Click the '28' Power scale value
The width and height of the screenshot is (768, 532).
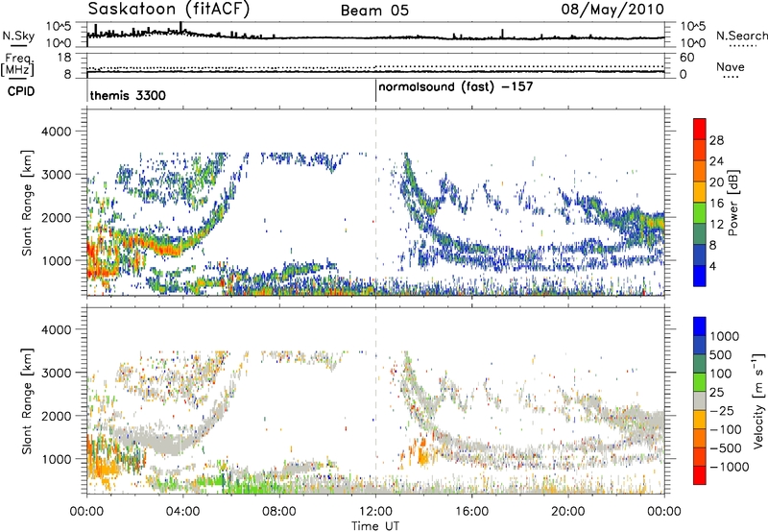pyautogui.click(x=716, y=140)
